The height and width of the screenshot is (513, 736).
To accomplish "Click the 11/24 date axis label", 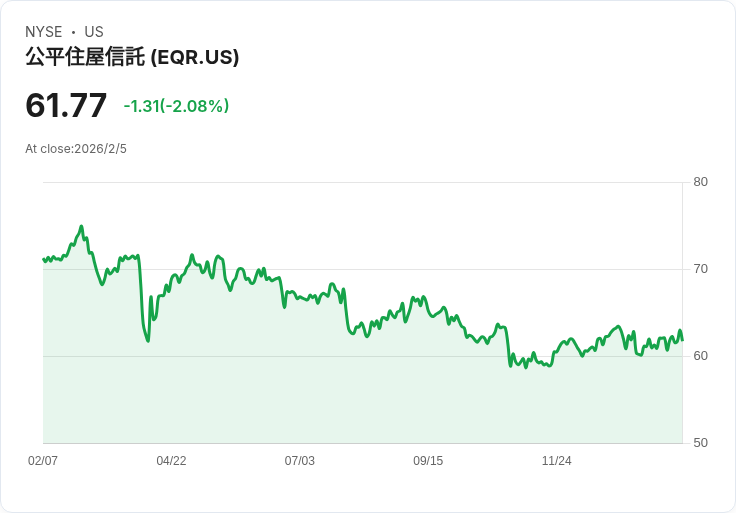I will [x=556, y=461].
